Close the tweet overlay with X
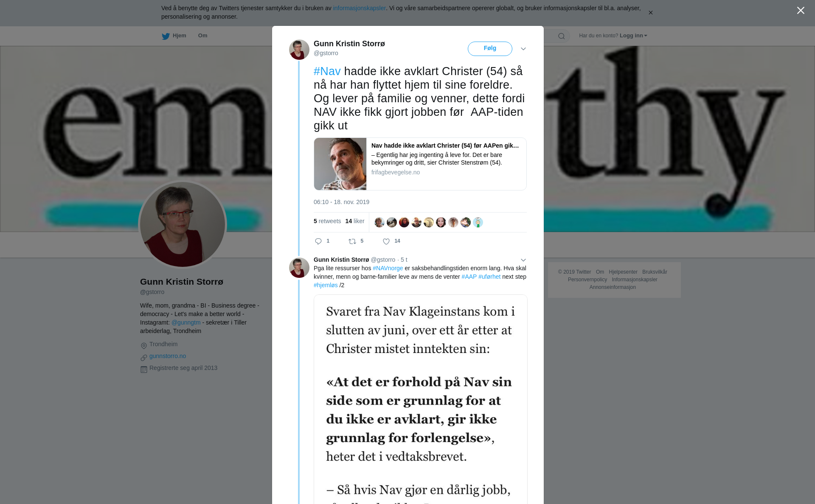Viewport: 815px width, 504px height. pos(801,11)
